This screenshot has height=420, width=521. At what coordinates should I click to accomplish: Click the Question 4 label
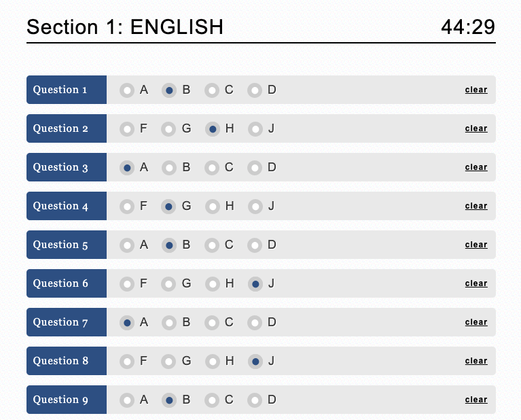[x=67, y=206]
